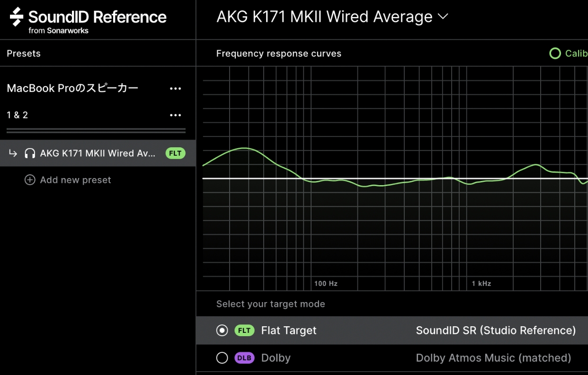Click the indent arrow icon before the AKG preset
This screenshot has width=588, height=375.
pyautogui.click(x=13, y=153)
